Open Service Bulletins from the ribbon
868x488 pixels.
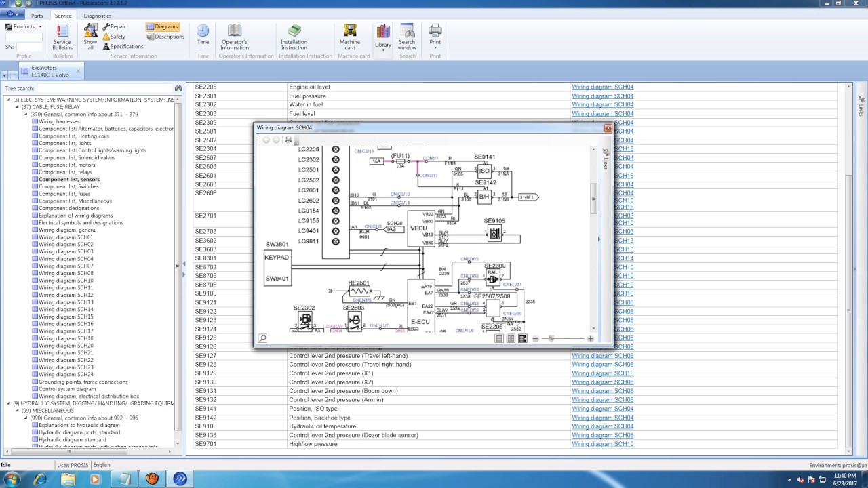[x=62, y=37]
